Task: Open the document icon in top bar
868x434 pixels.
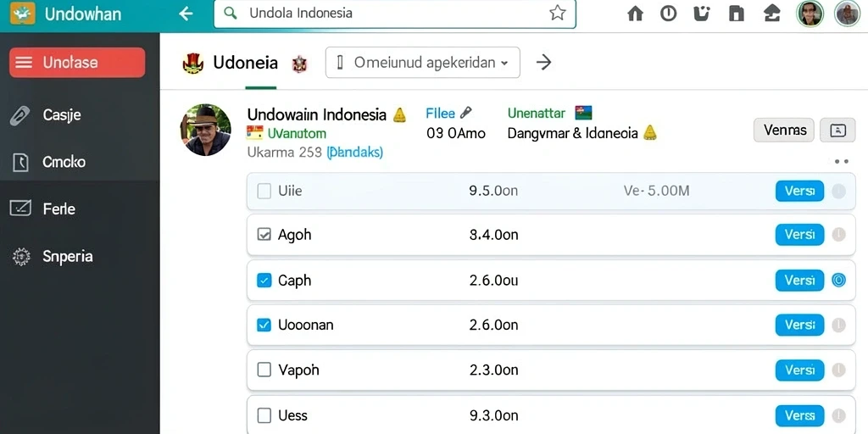Action: pos(737,14)
